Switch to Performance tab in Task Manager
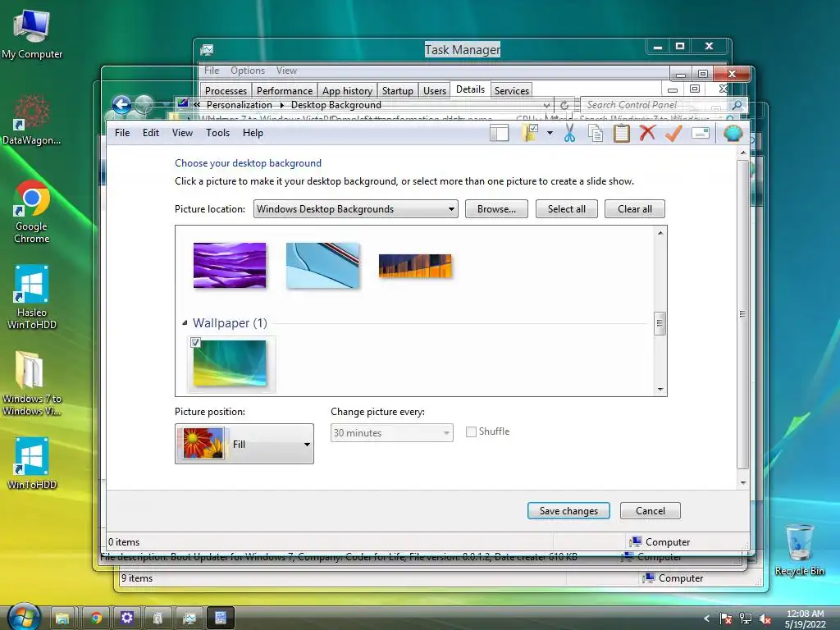 click(x=285, y=90)
